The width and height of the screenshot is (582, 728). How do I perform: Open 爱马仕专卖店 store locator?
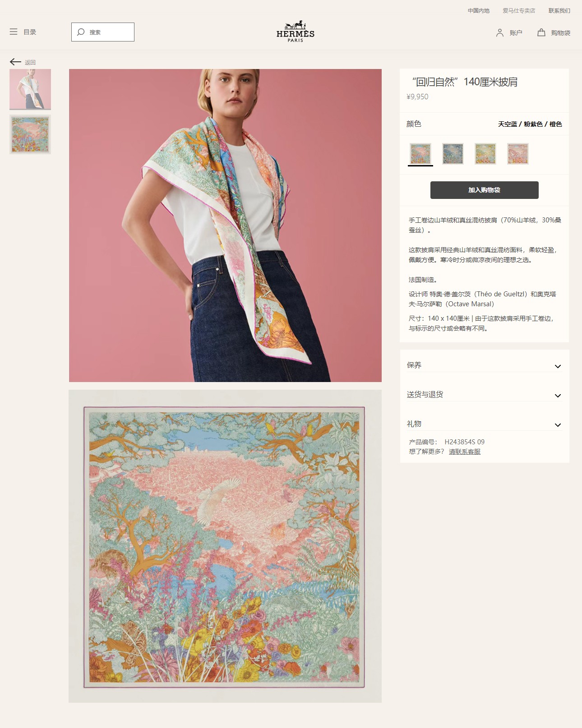pyautogui.click(x=519, y=11)
